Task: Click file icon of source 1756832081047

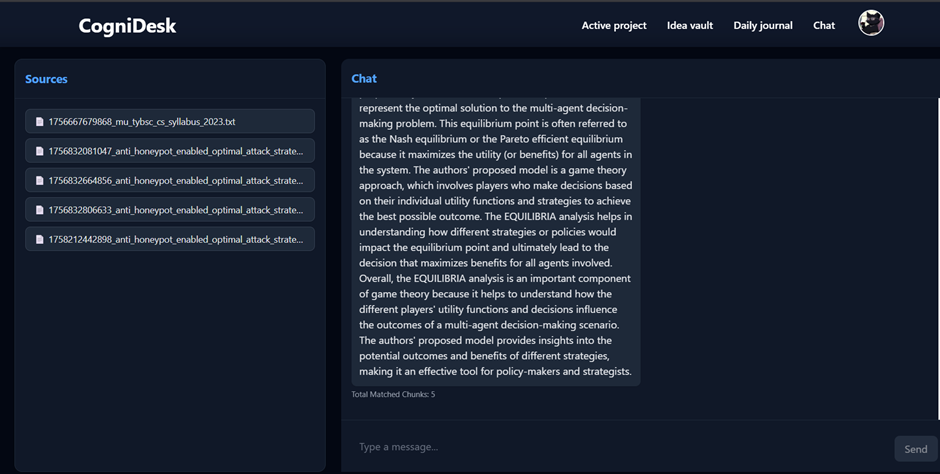Action: pyautogui.click(x=40, y=151)
